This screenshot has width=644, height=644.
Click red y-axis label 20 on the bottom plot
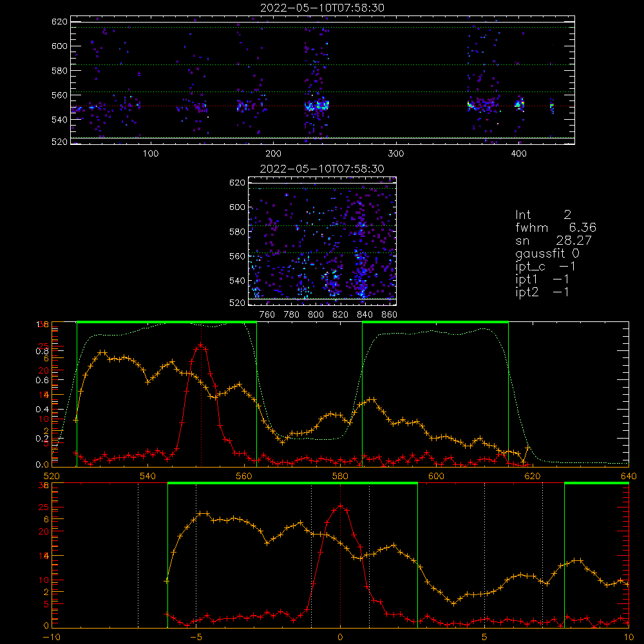coord(44,531)
